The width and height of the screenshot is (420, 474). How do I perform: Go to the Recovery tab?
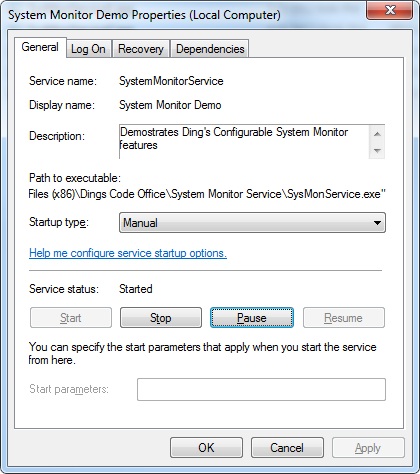(x=141, y=49)
